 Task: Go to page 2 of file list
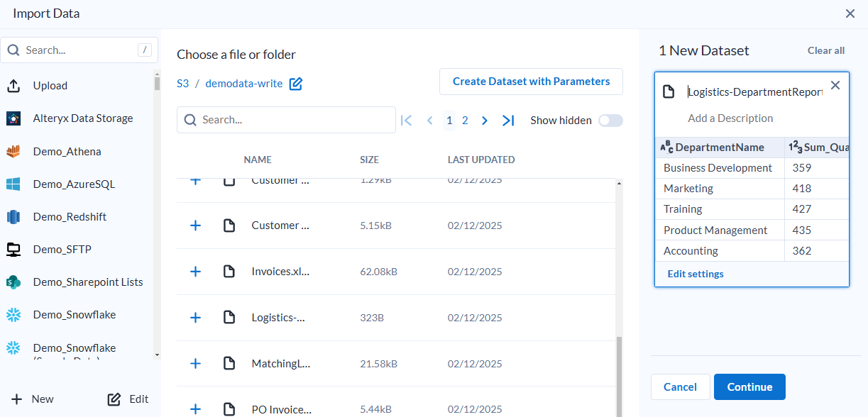pyautogui.click(x=465, y=121)
